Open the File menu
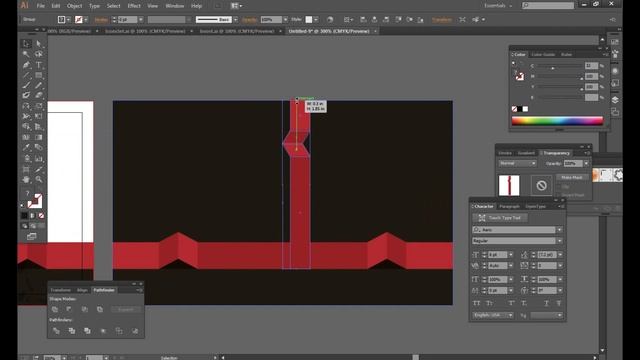 point(40,6)
